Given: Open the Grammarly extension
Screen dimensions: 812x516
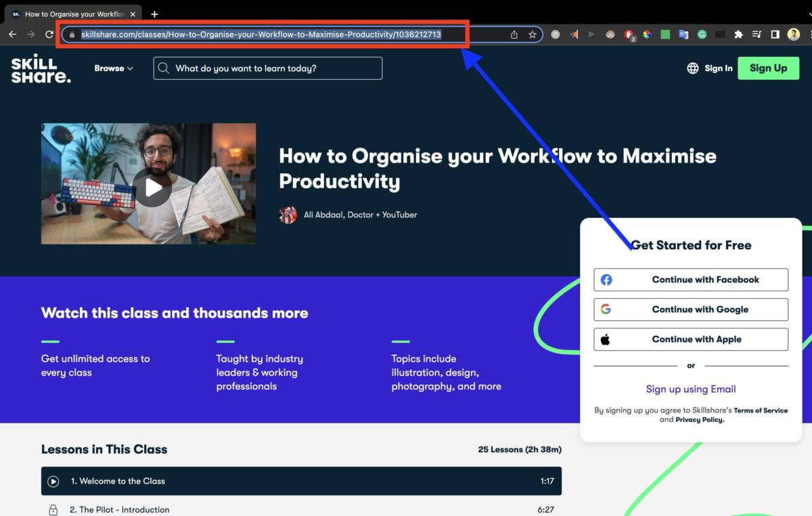Looking at the screenshot, I should [x=702, y=35].
